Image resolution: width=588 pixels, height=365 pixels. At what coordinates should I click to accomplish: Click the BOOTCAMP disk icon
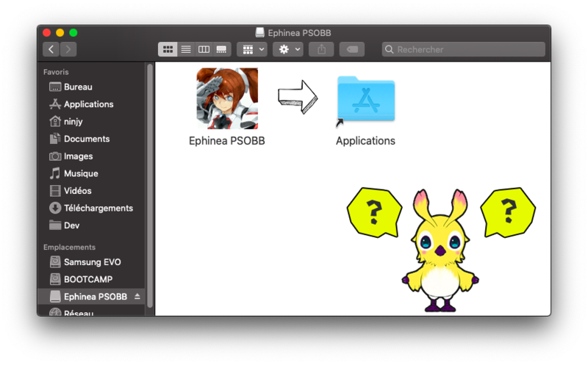55,279
